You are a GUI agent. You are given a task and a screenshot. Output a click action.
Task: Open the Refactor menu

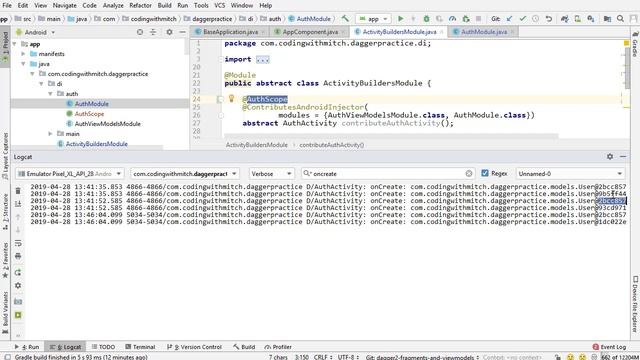pos(140,6)
